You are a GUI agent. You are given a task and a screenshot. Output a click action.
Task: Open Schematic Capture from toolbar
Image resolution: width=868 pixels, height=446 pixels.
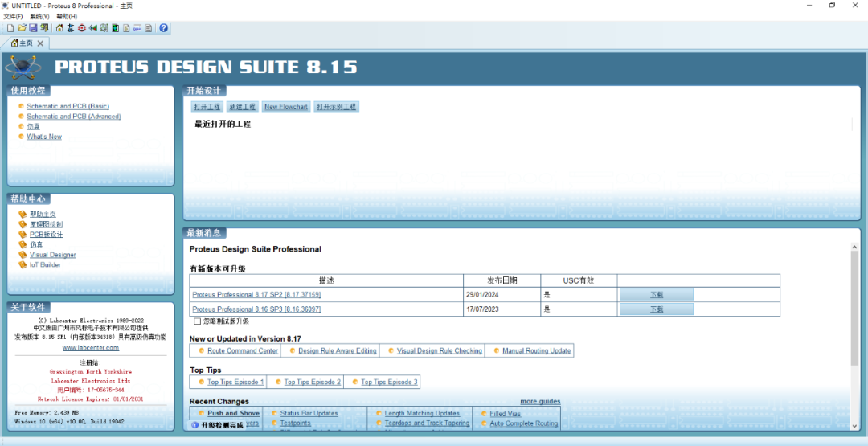70,27
